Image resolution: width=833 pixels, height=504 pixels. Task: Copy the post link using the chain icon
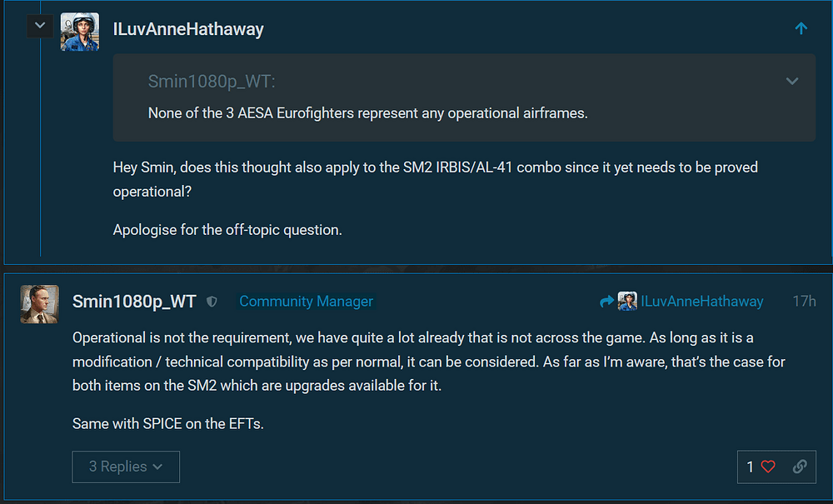click(800, 467)
